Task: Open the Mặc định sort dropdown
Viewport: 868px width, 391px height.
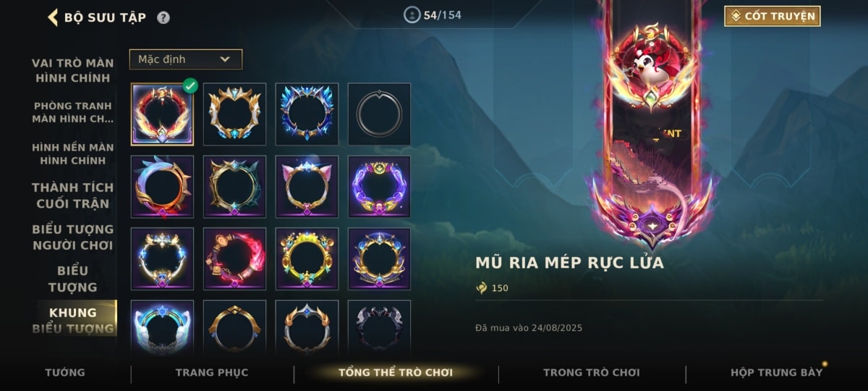Action: pos(186,59)
